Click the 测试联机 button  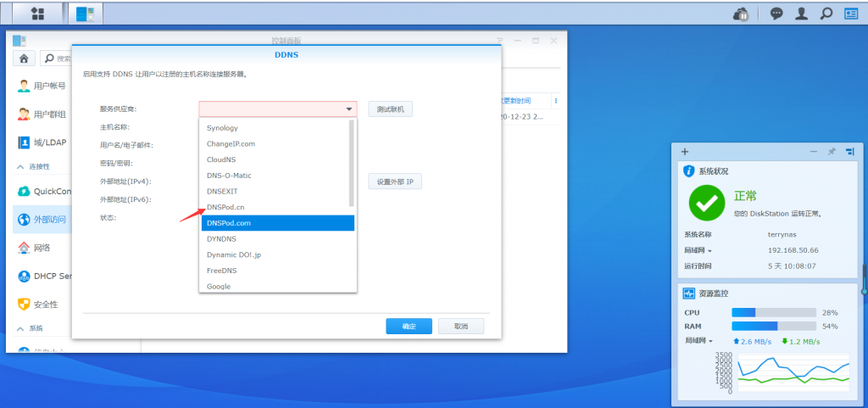click(390, 109)
